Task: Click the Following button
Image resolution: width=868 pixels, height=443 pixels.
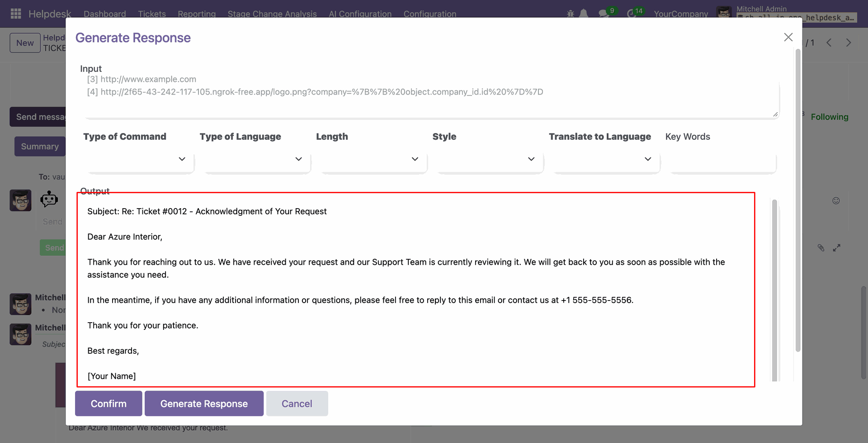Action: pyautogui.click(x=830, y=117)
